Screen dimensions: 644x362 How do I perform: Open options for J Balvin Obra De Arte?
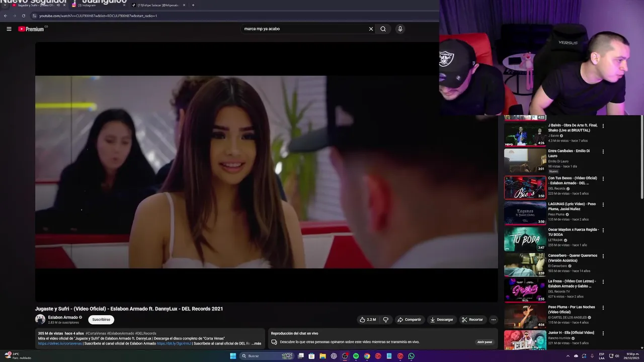click(x=603, y=126)
